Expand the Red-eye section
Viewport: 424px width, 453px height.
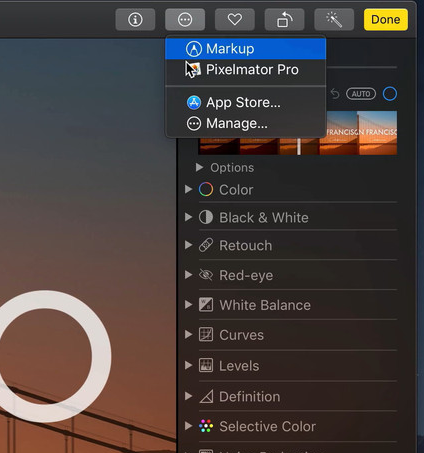click(x=188, y=275)
